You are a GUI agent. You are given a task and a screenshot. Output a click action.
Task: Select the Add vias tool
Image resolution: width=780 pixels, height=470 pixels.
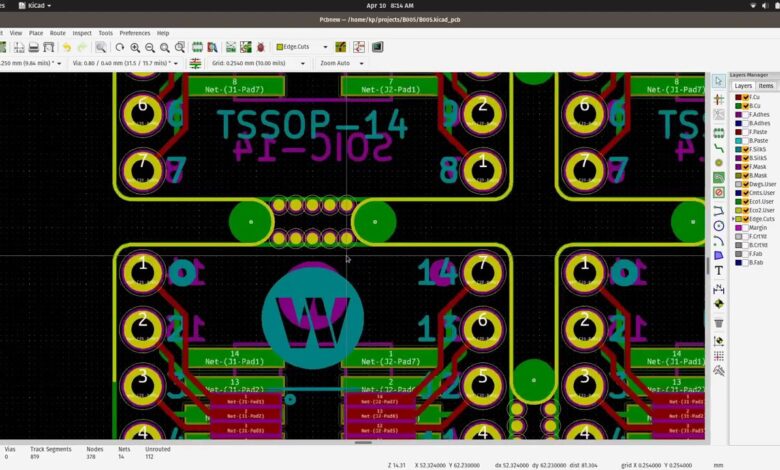click(719, 163)
